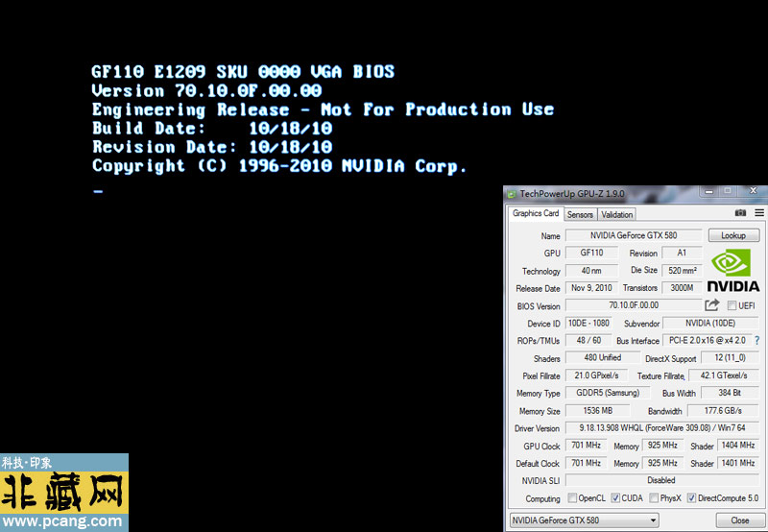The width and height of the screenshot is (768, 532).
Task: Click the Memory Type field GDDR5 (Samsung)
Action: coord(608,393)
